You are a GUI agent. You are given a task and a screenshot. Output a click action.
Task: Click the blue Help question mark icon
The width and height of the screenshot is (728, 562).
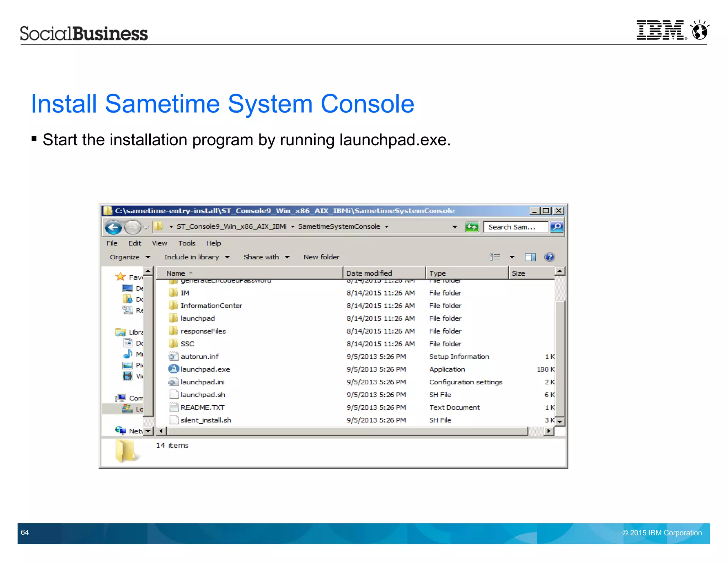point(549,257)
